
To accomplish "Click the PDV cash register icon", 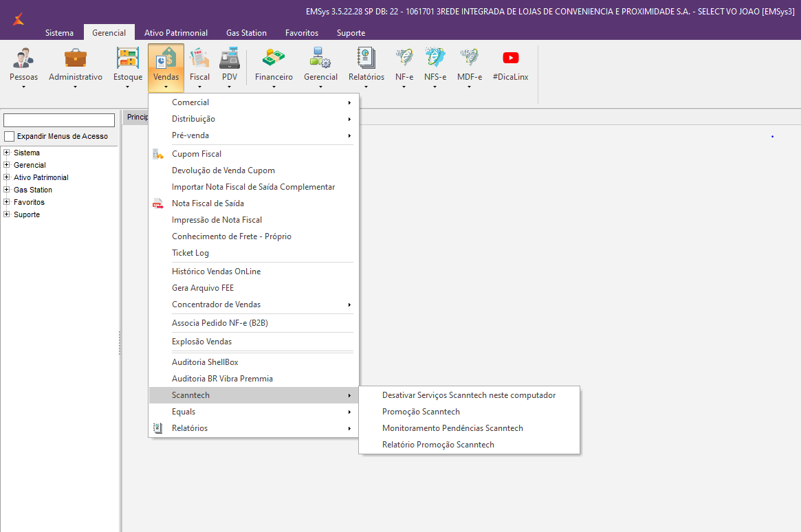I will (x=230, y=58).
